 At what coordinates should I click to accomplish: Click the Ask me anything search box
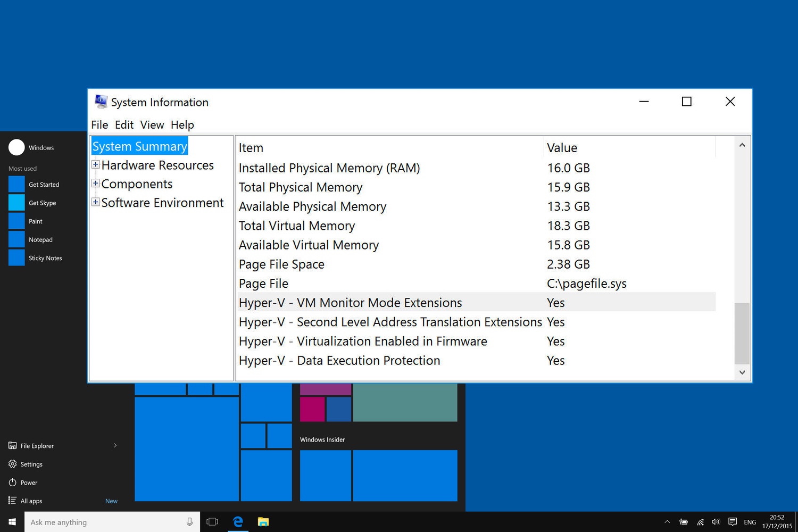click(x=112, y=522)
